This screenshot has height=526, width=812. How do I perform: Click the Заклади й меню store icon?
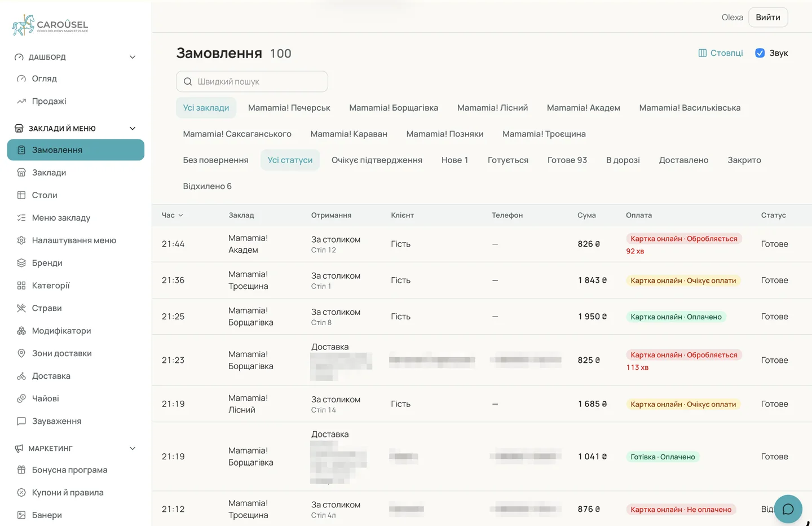pyautogui.click(x=19, y=128)
